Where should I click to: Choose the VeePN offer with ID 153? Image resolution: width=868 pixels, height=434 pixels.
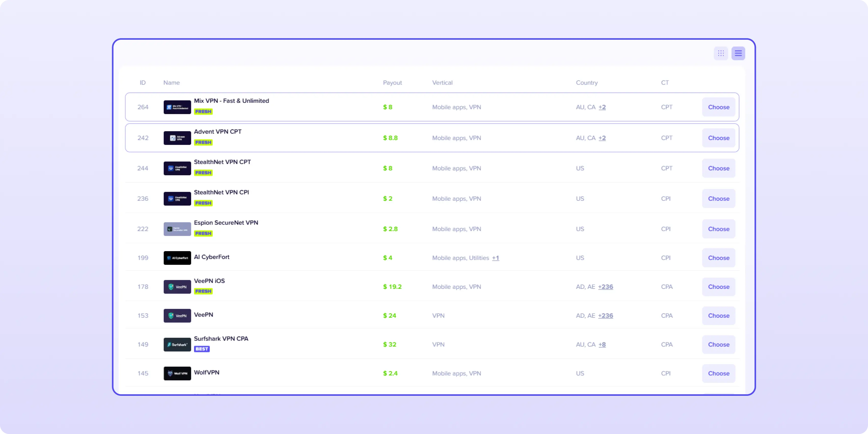point(718,316)
